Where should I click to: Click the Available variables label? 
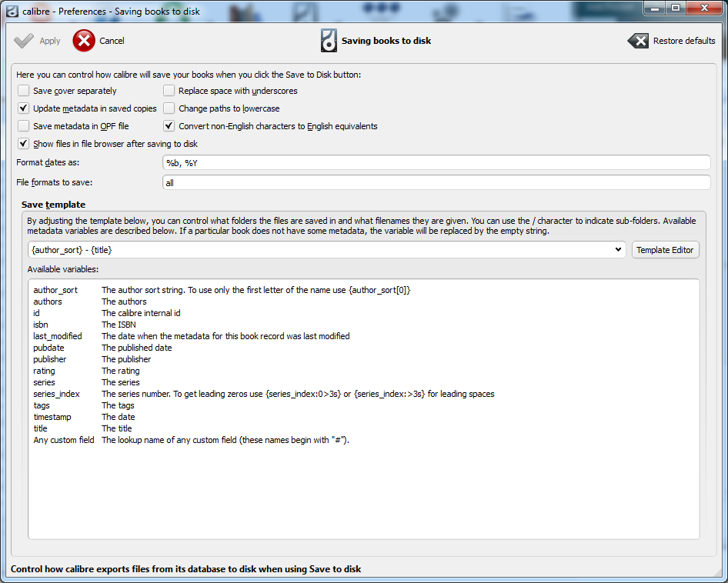pos(62,269)
